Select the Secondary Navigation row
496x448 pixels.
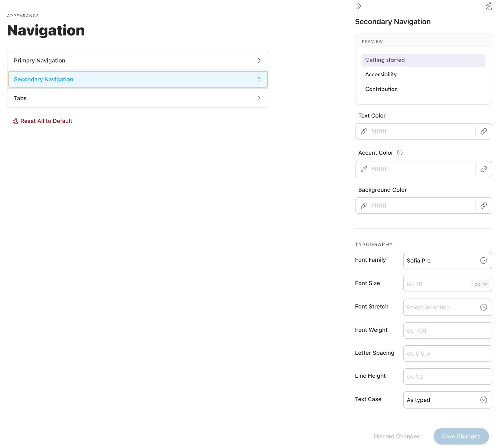(138, 79)
